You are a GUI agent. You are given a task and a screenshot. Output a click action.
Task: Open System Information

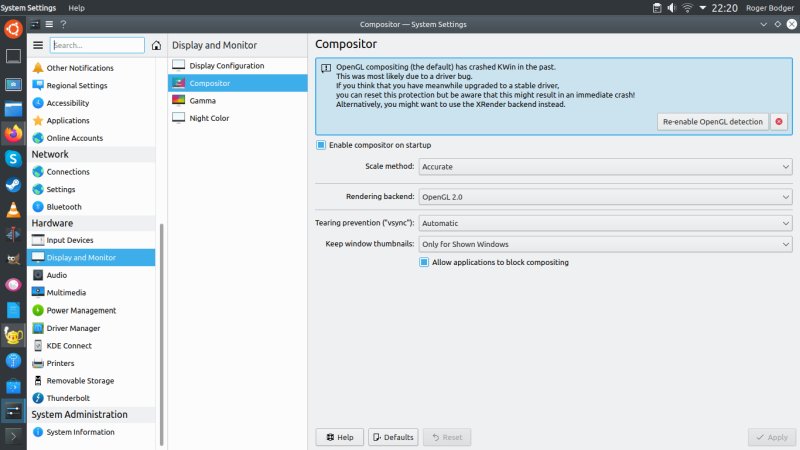[x=91, y=432]
